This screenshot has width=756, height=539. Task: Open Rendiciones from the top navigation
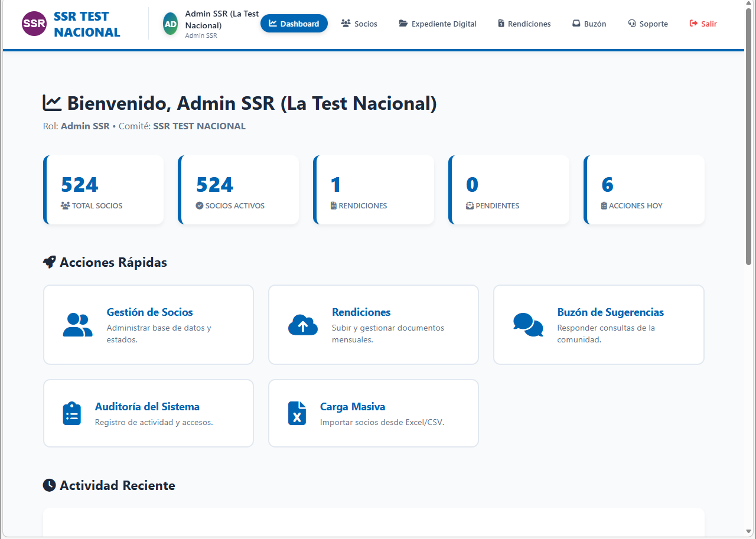[x=524, y=24]
